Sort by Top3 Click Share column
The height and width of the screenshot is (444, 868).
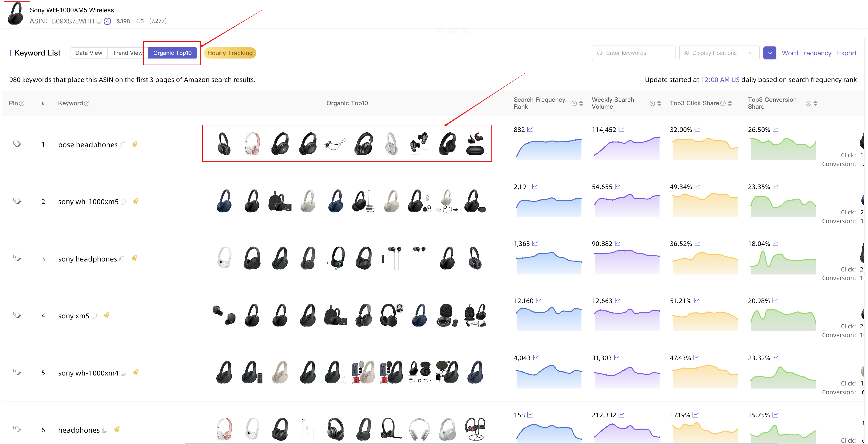pyautogui.click(x=730, y=103)
